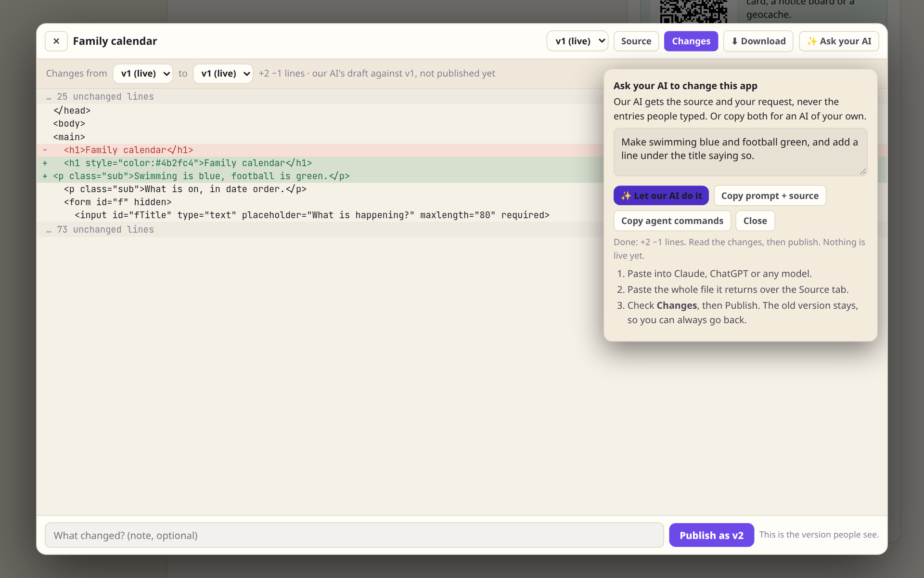
Task: Click the textarea resize handle corner
Action: (x=863, y=172)
